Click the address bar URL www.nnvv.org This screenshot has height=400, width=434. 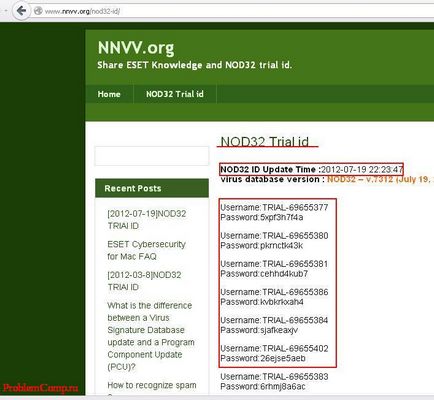click(82, 12)
